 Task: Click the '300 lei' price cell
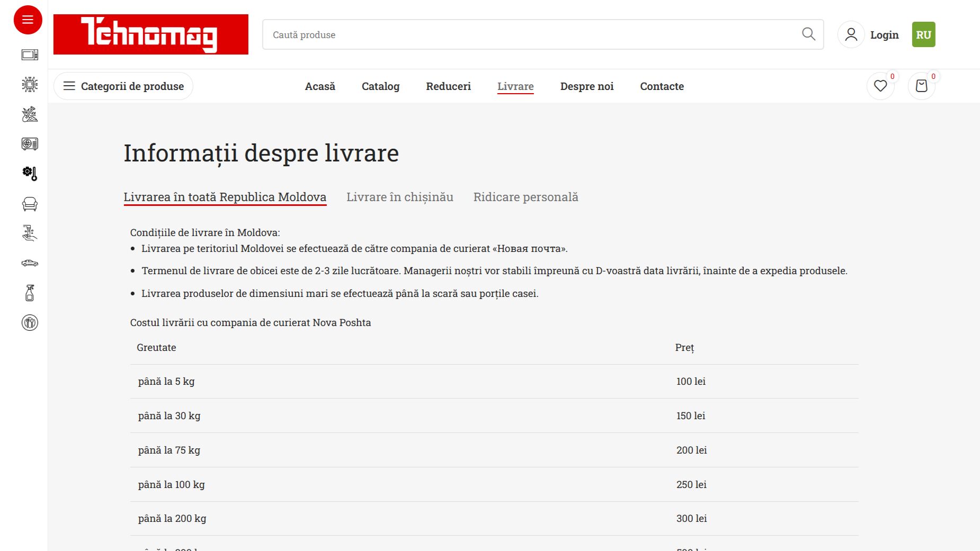pos(691,519)
